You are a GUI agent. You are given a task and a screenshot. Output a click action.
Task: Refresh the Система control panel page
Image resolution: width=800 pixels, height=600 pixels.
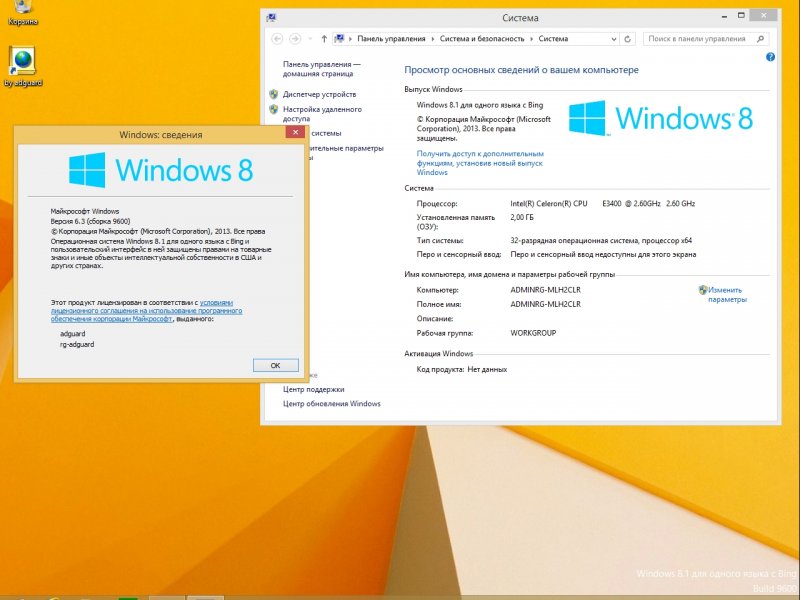[x=628, y=39]
